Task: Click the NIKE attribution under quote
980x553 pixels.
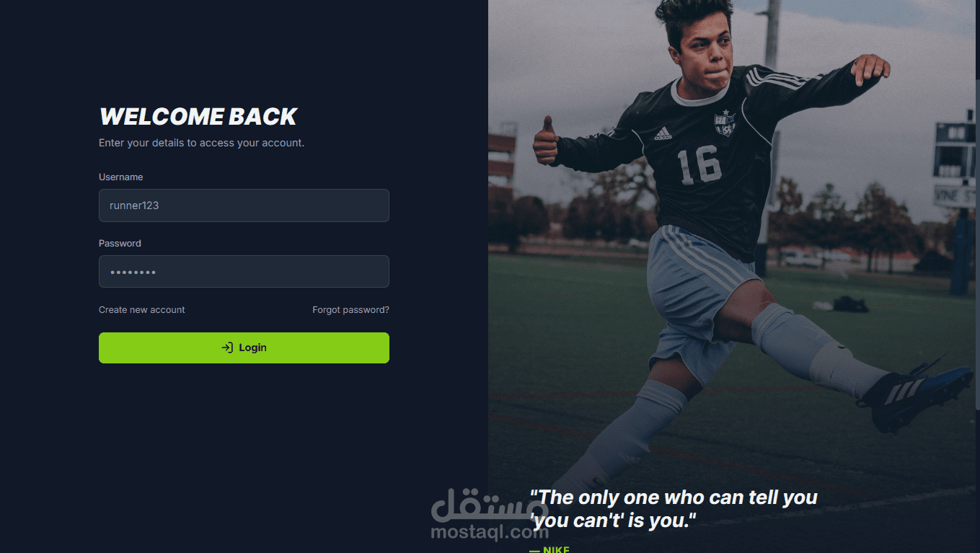Action: coord(549,549)
